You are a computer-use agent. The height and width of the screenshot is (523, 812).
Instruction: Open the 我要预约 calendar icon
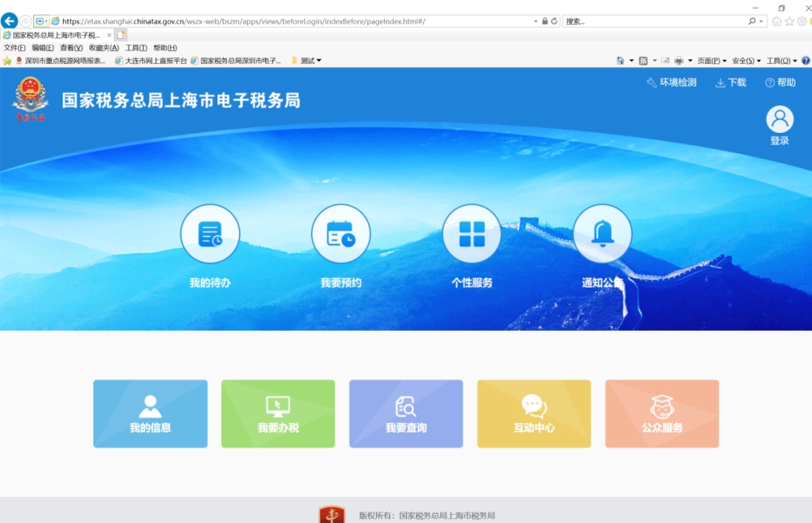tap(341, 234)
